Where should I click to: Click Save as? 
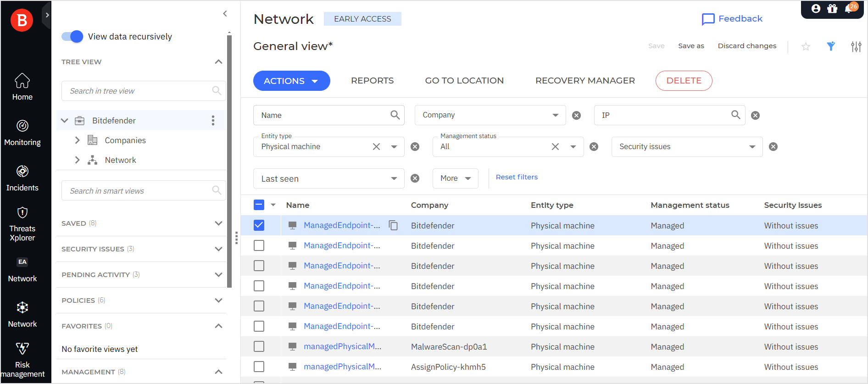pyautogui.click(x=691, y=46)
